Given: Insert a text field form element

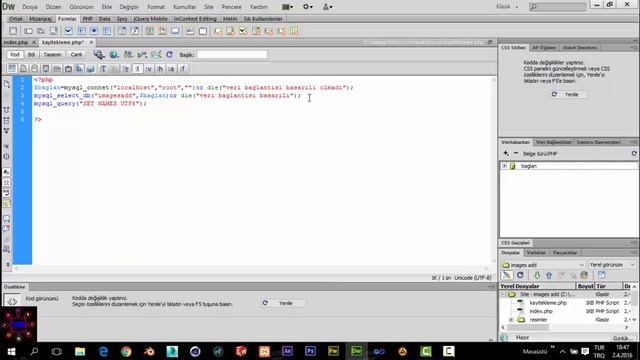Looking at the screenshot, I should point(28,31).
